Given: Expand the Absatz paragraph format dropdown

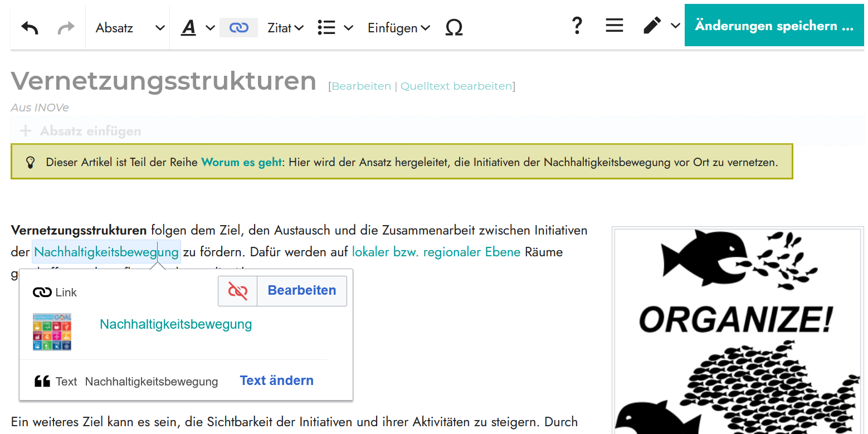Looking at the screenshot, I should [130, 28].
